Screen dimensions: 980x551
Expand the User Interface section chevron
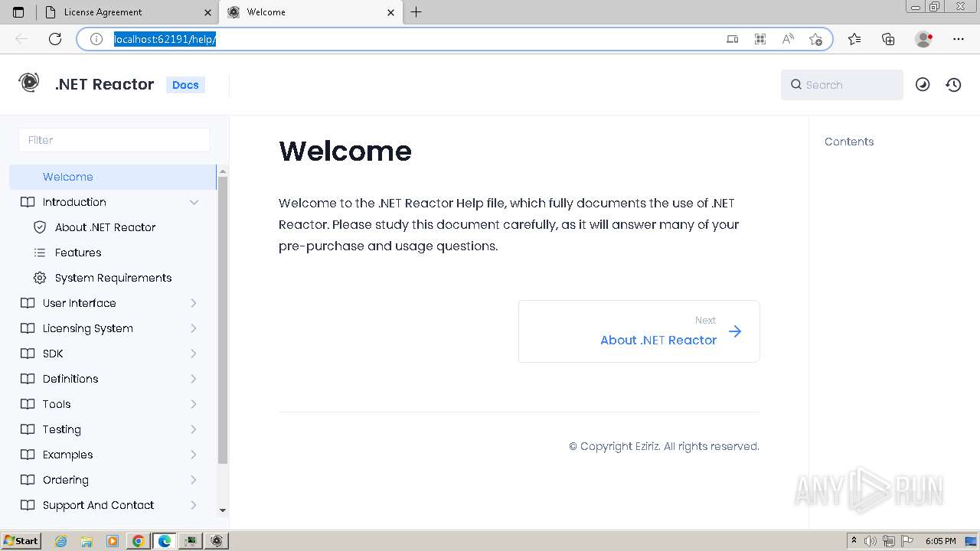(194, 303)
